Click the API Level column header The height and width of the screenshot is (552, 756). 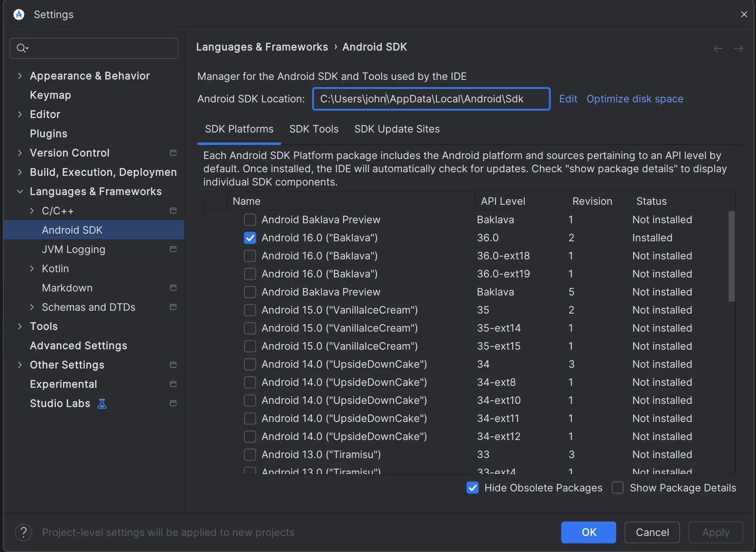coord(521,201)
